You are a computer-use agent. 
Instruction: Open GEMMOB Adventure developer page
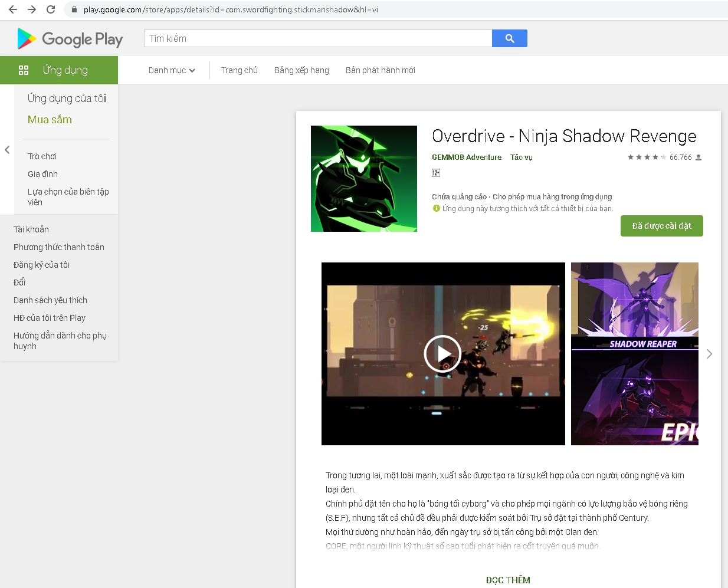pos(467,157)
